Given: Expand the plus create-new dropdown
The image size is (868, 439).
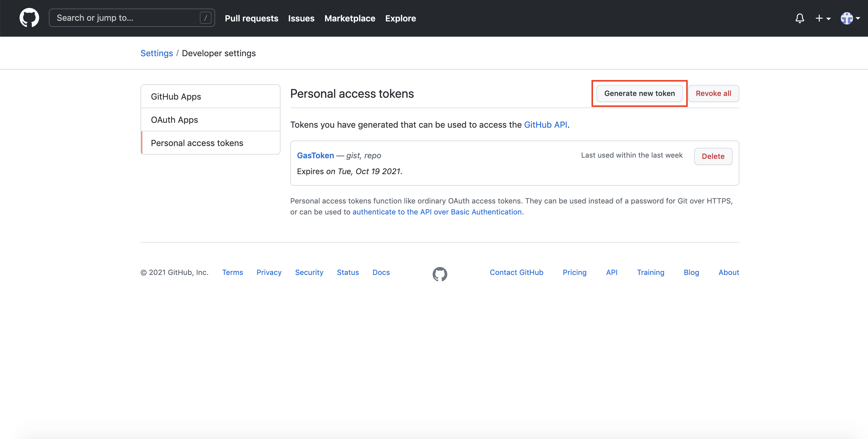Looking at the screenshot, I should 822,18.
